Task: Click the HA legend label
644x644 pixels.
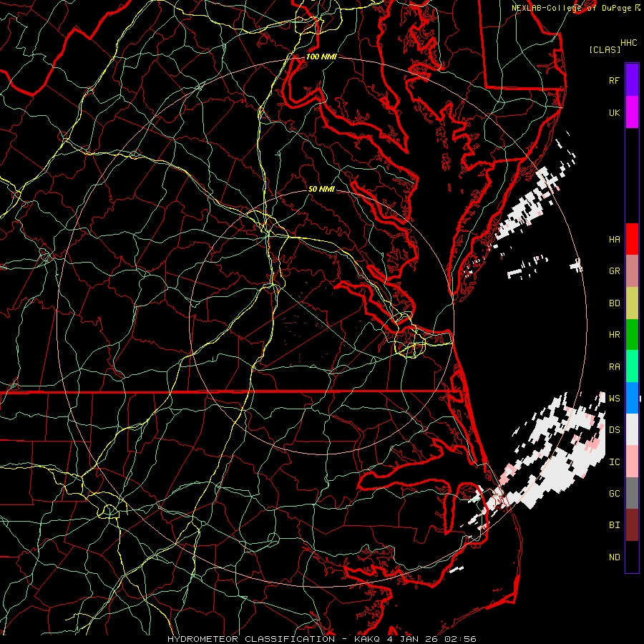Action: pyautogui.click(x=614, y=239)
